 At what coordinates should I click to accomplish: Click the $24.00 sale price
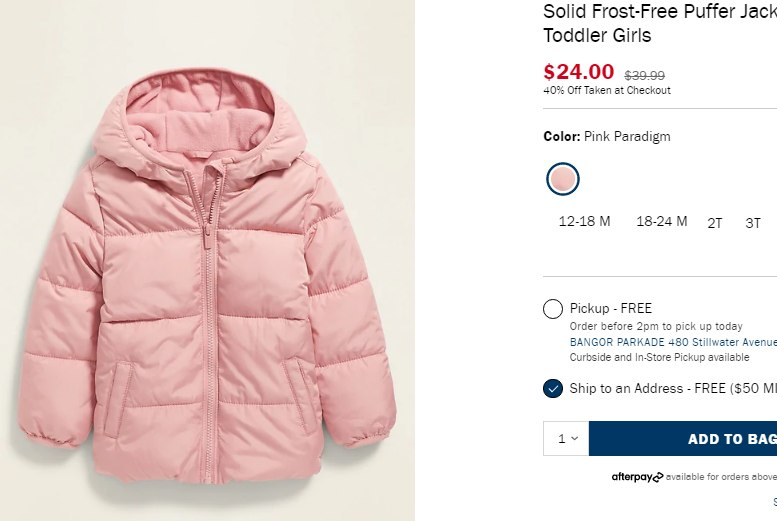tap(578, 72)
